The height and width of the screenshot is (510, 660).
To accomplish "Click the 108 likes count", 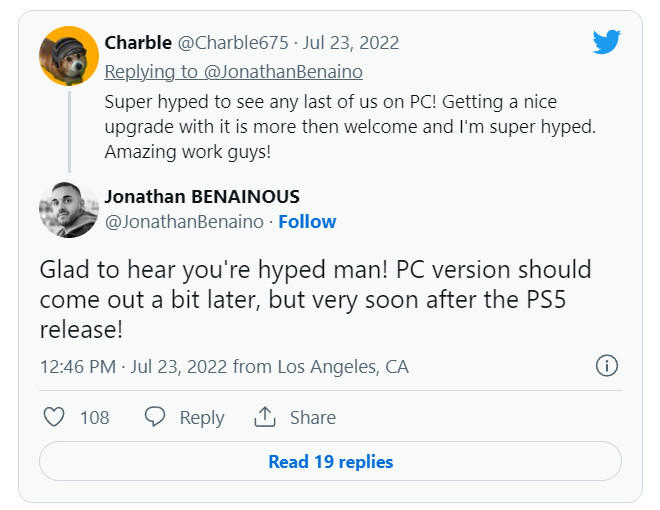I will [95, 417].
